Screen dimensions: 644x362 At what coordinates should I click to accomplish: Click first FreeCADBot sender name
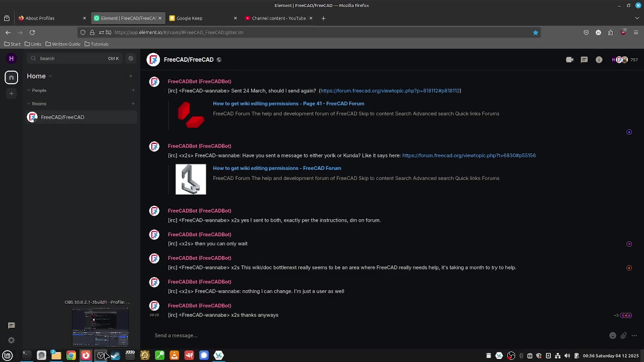[x=199, y=81]
